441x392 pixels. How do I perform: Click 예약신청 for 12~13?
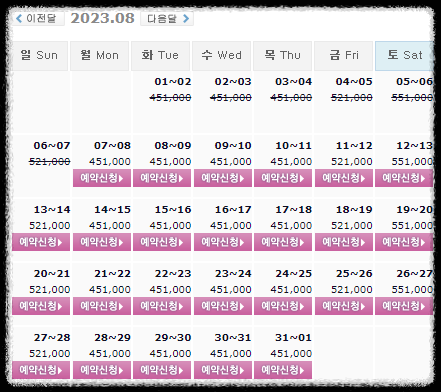404,178
